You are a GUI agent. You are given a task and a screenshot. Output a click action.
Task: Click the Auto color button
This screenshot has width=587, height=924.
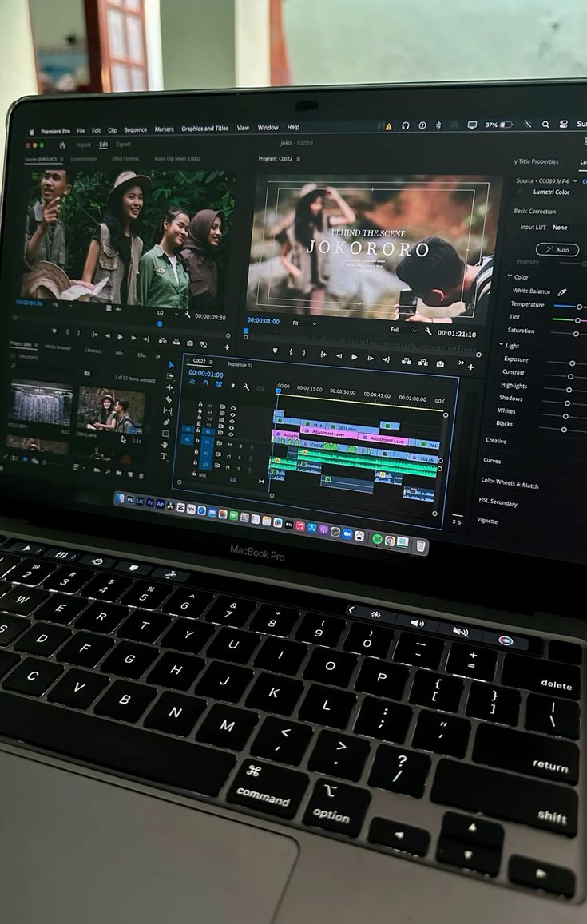pos(557,250)
